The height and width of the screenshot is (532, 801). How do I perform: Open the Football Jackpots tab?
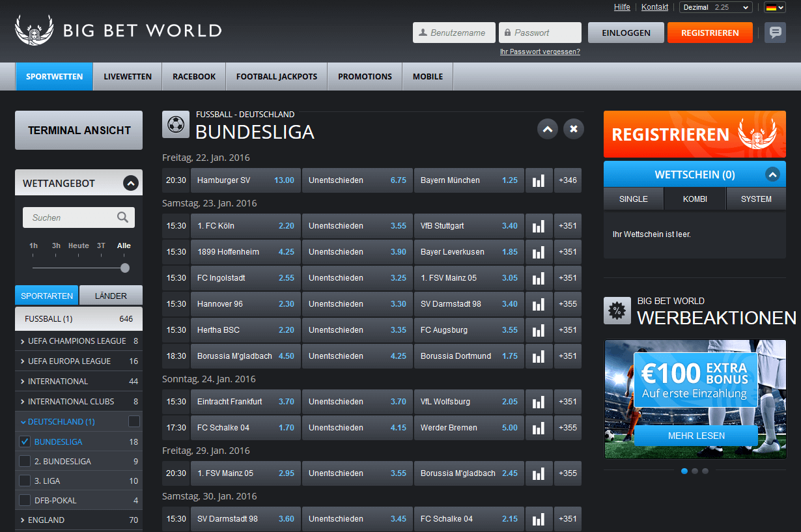pos(277,76)
